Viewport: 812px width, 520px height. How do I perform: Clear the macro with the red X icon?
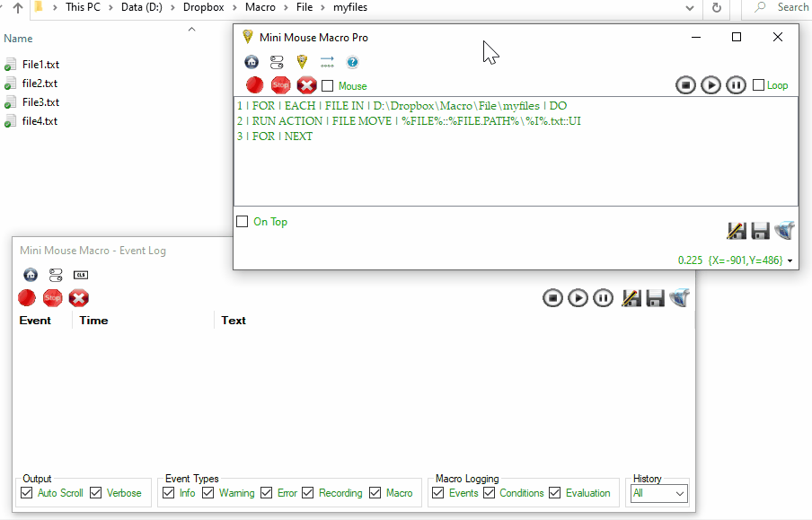pyautogui.click(x=305, y=85)
